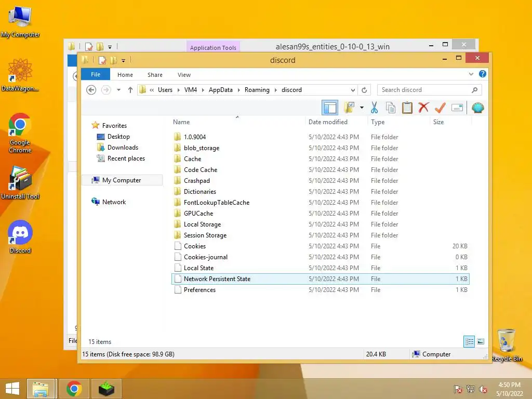The width and height of the screenshot is (532, 399).
Task: Click the red X Delete icon
Action: [423, 108]
